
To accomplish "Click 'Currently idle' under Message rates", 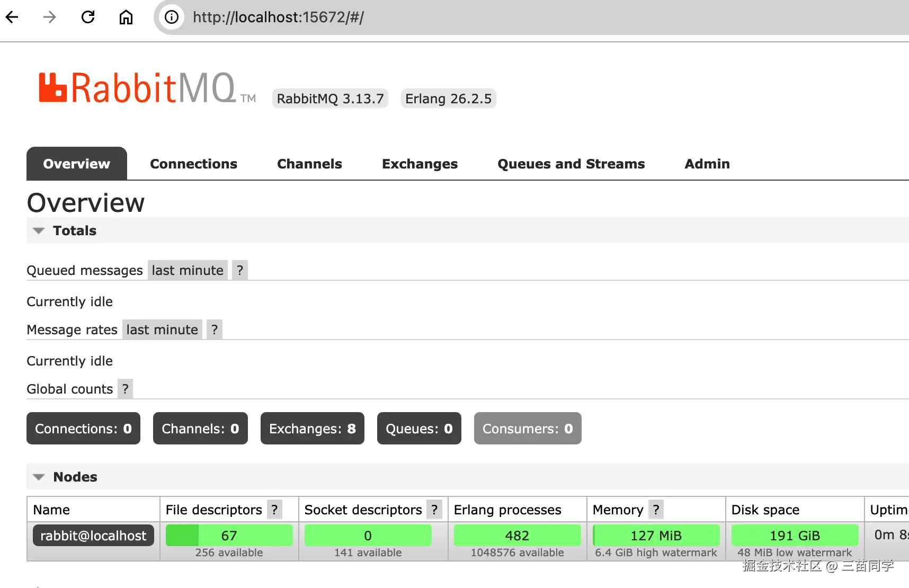I will click(70, 361).
